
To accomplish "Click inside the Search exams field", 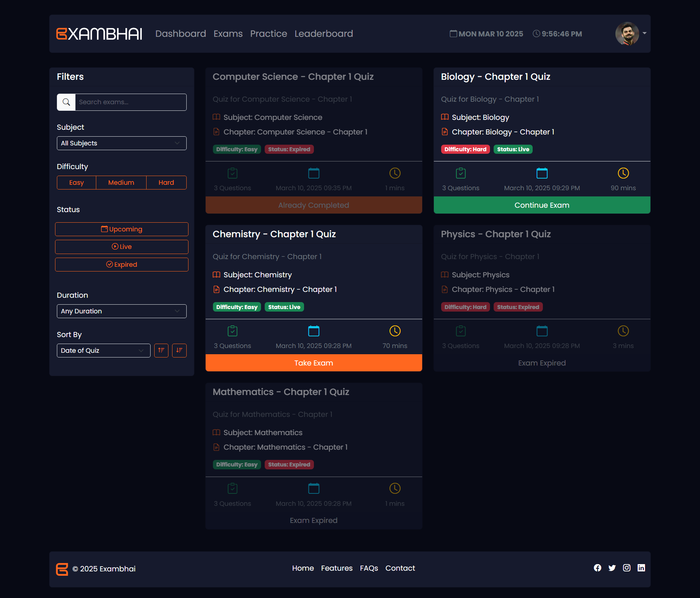I will tap(131, 102).
